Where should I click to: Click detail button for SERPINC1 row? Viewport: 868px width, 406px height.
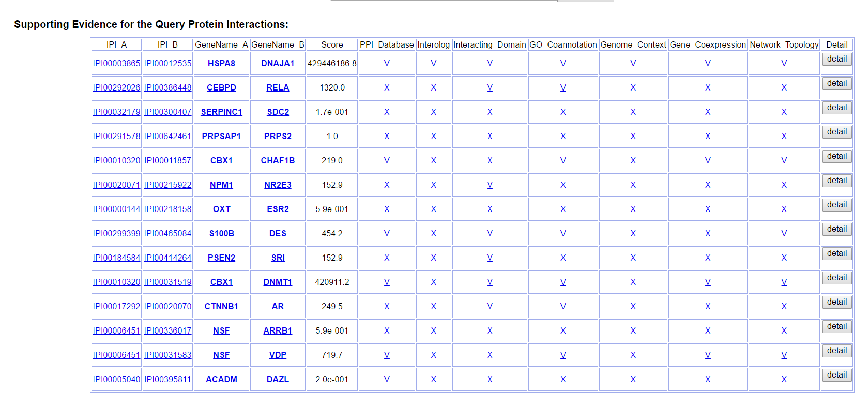836,108
